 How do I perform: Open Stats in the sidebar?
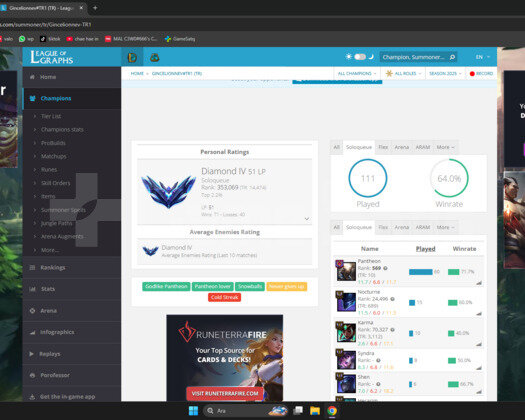(72, 289)
